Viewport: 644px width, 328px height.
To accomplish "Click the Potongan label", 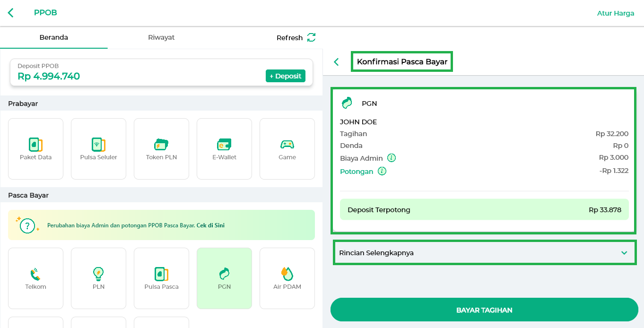I will [357, 172].
